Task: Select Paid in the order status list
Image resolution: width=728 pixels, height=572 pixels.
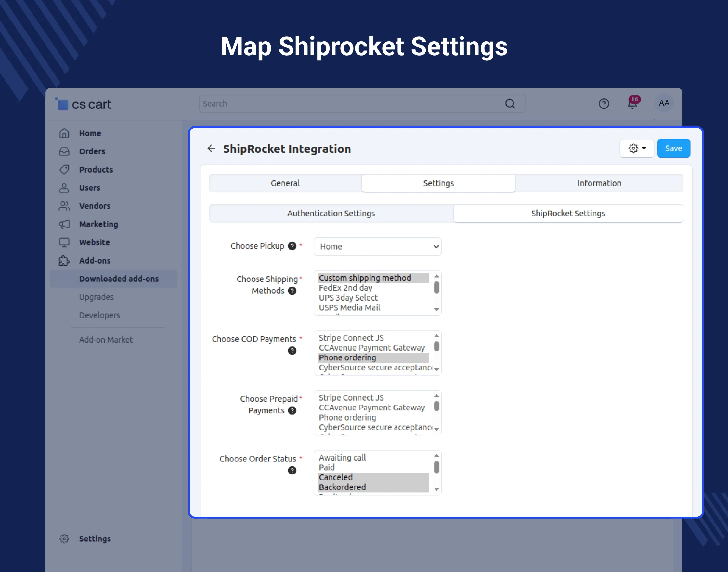Action: 327,468
